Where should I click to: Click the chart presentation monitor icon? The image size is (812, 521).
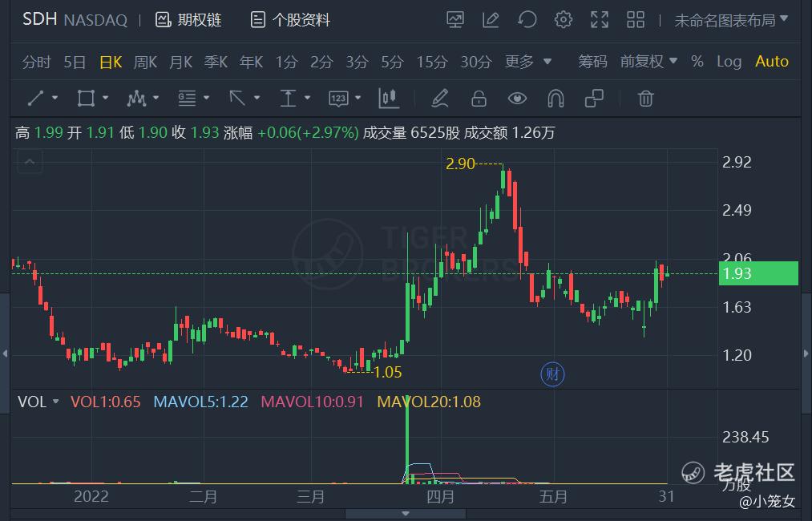click(x=455, y=20)
